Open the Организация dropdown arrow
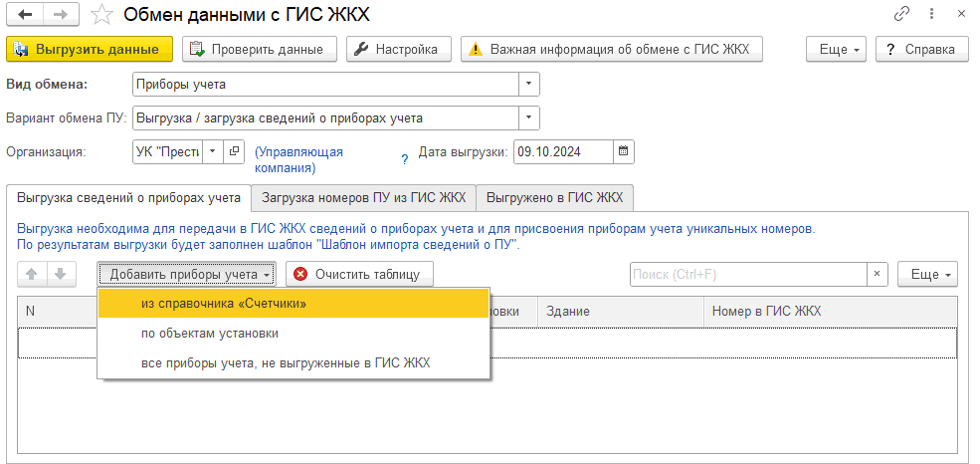Viewport: 980px width, 464px height. 213,152
